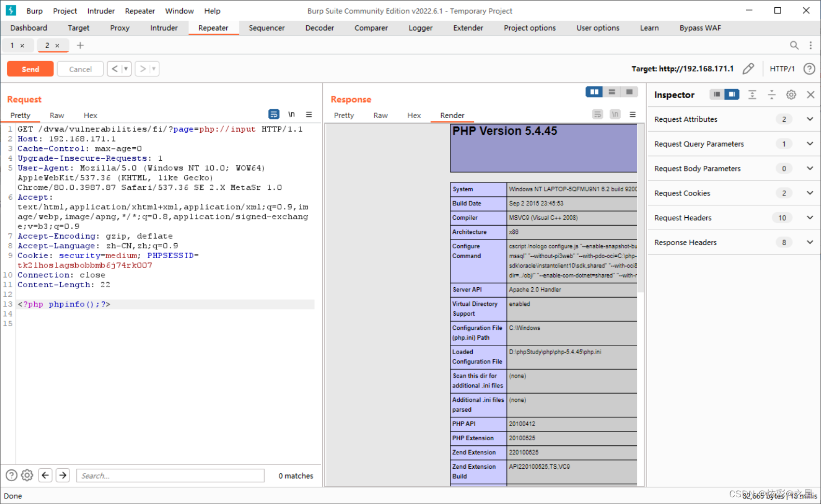Switch to the Proxy tab

[119, 28]
